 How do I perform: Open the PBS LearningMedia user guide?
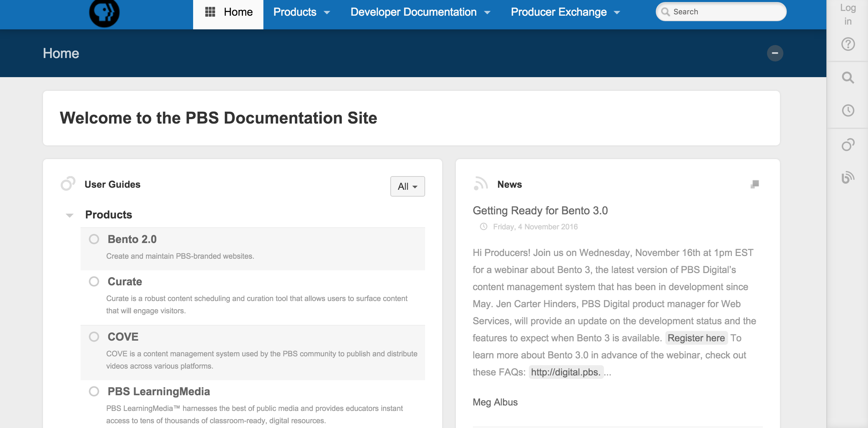[159, 391]
